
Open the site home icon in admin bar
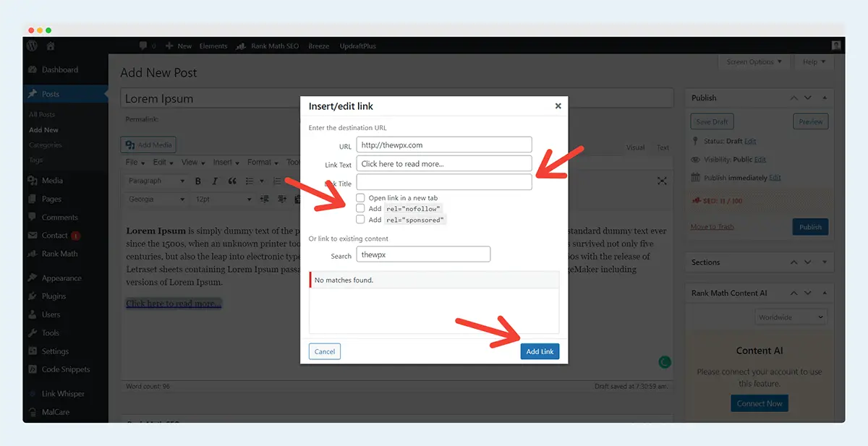[x=51, y=46]
